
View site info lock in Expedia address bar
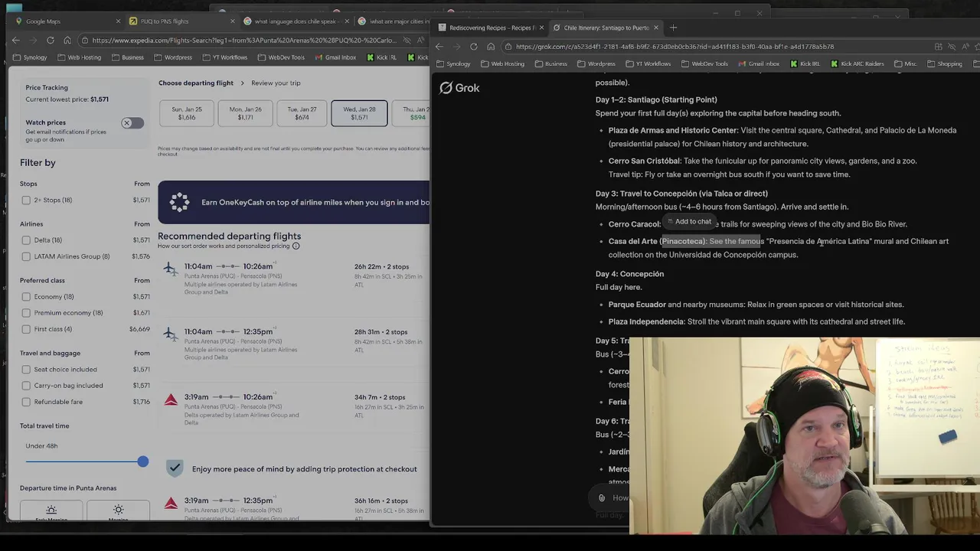tap(85, 41)
